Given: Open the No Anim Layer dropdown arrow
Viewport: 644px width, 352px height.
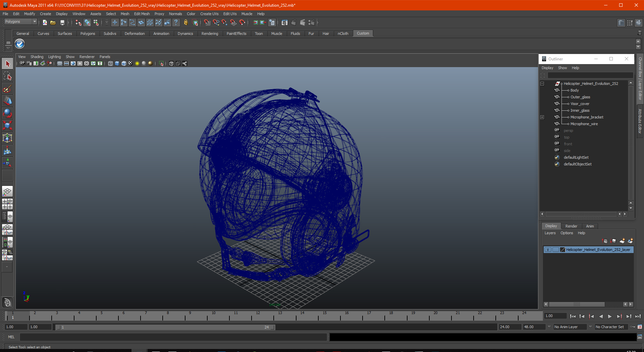Looking at the screenshot, I should pos(549,327).
